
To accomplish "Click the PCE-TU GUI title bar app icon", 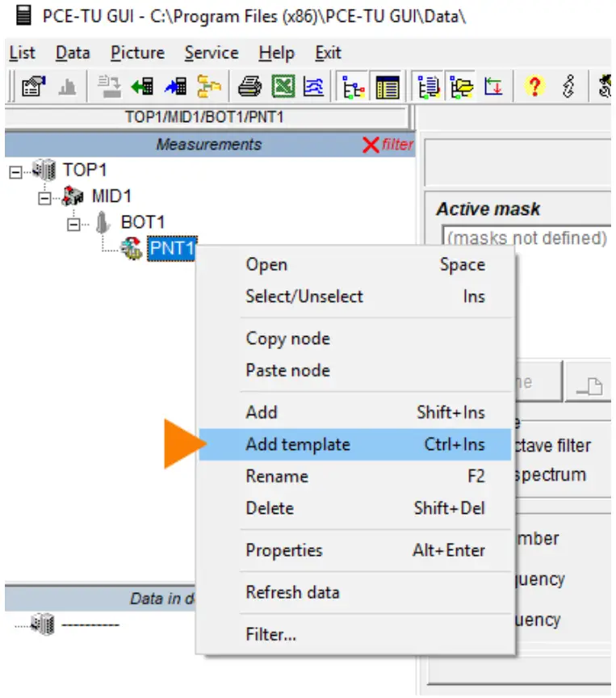I will click(x=23, y=15).
